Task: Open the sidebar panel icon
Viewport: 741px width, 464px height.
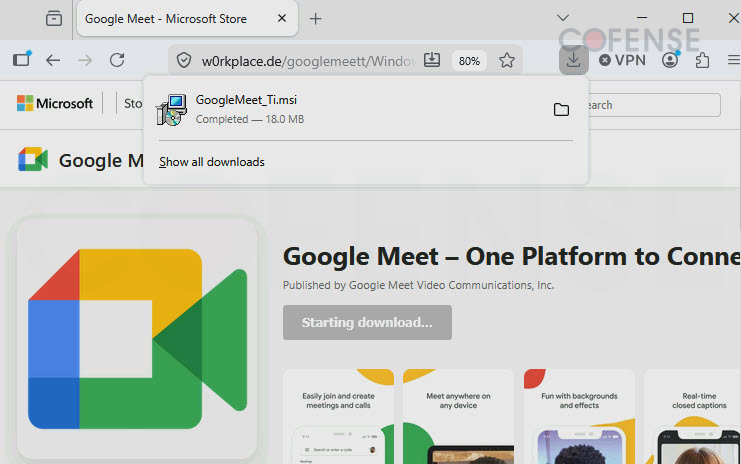Action: coord(22,60)
